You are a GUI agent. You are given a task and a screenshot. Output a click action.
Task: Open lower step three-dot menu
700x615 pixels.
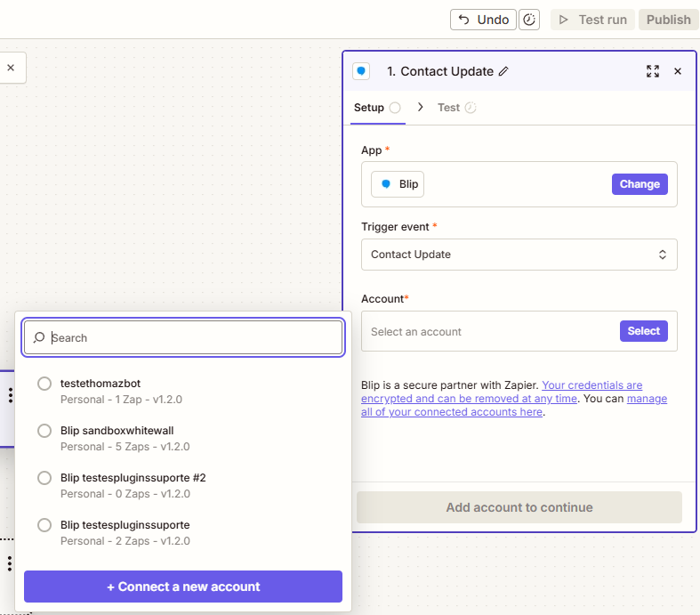[10, 563]
